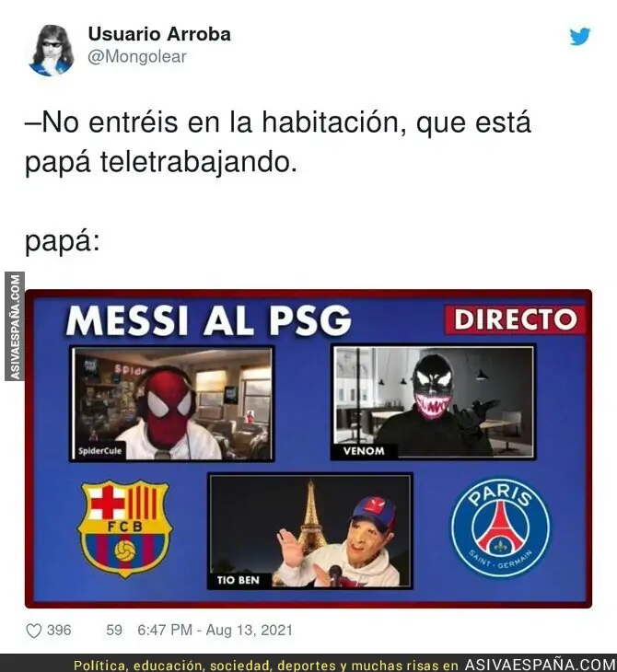
Task: Click the red DIRECTO live badge
Action: [515, 319]
